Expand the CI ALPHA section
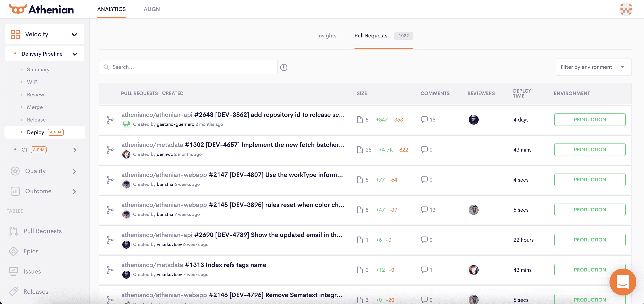644x304 pixels. 75,150
